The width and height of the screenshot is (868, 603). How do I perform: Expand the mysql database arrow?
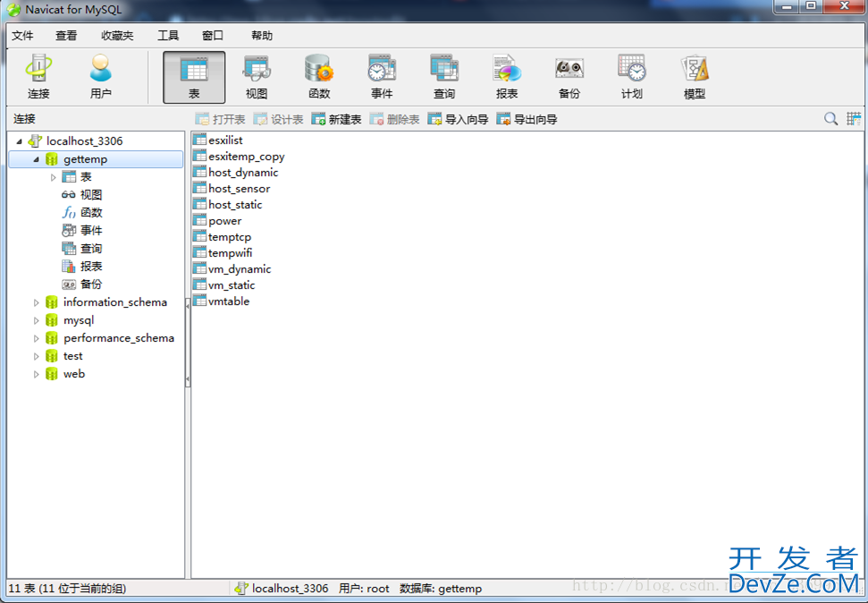click(36, 320)
